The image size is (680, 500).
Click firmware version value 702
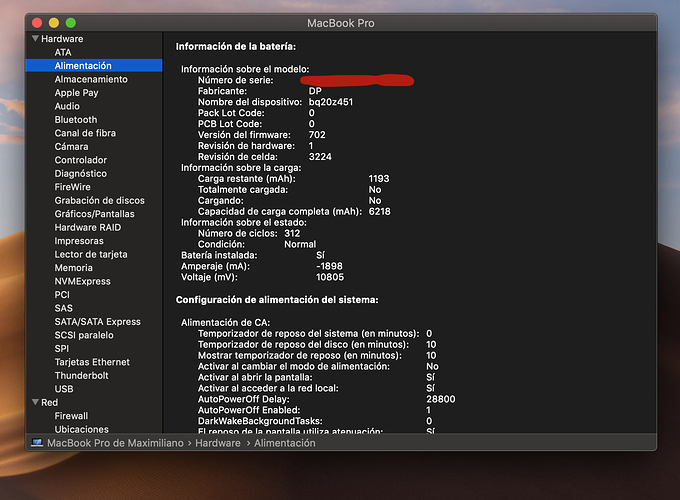click(x=317, y=134)
